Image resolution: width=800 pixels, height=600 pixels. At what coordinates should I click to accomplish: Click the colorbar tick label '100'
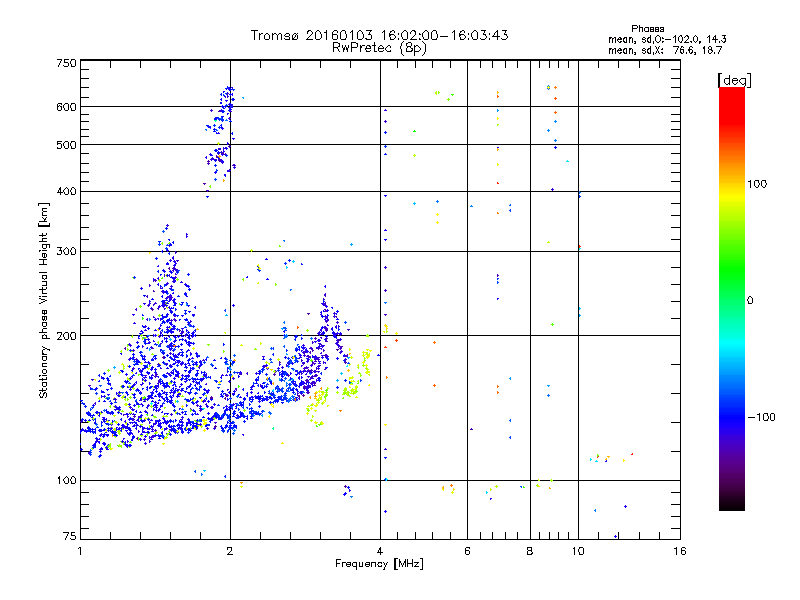(757, 184)
